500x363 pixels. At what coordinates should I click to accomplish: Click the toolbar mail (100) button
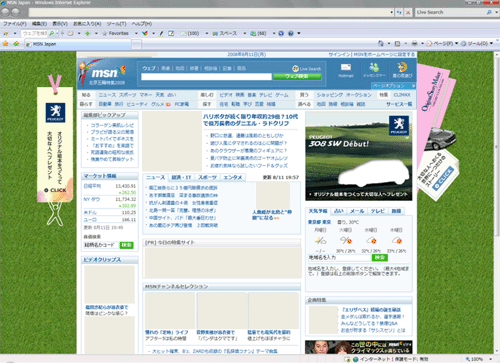click(190, 33)
